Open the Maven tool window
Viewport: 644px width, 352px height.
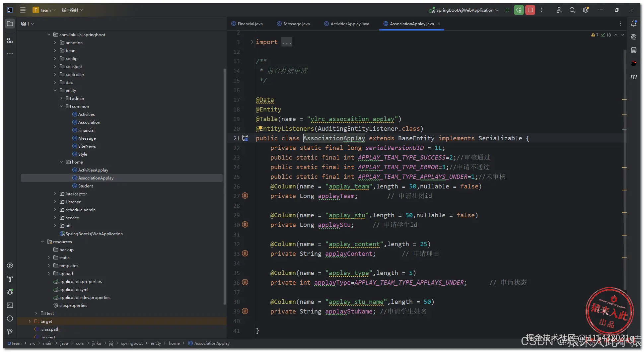click(634, 77)
